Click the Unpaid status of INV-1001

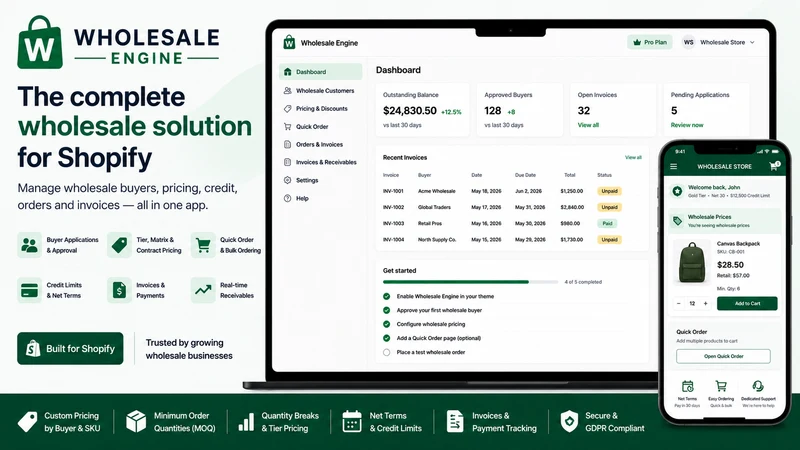click(x=609, y=191)
